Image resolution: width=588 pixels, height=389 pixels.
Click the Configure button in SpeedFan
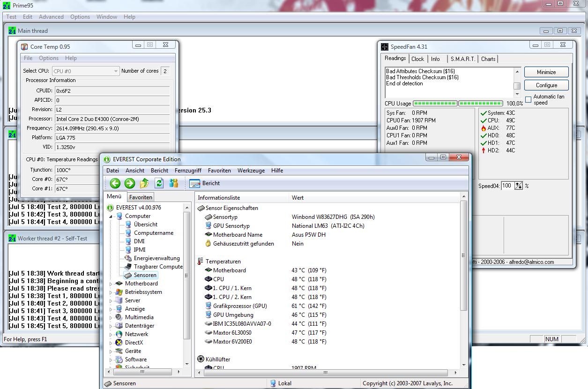pos(546,85)
